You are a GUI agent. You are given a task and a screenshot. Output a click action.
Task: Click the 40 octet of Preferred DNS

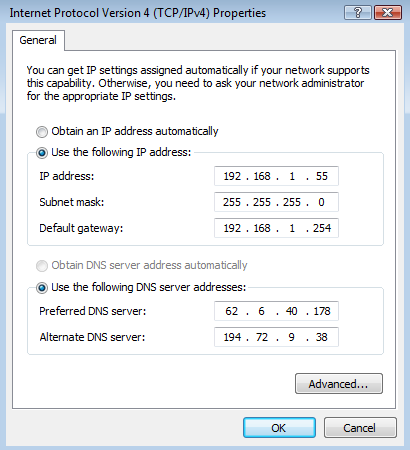(x=291, y=311)
